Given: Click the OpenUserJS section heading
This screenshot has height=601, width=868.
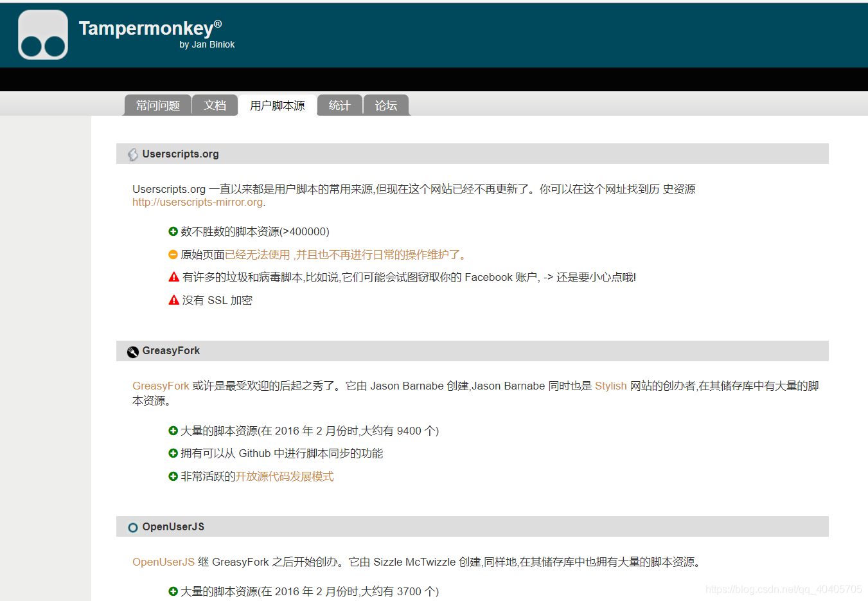Looking at the screenshot, I should coord(173,527).
